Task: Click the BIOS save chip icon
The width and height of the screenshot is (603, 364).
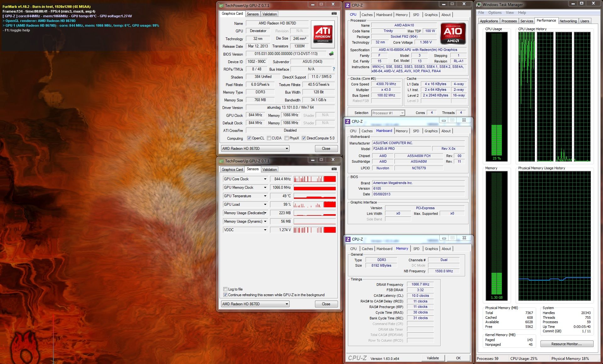Action: (x=331, y=54)
